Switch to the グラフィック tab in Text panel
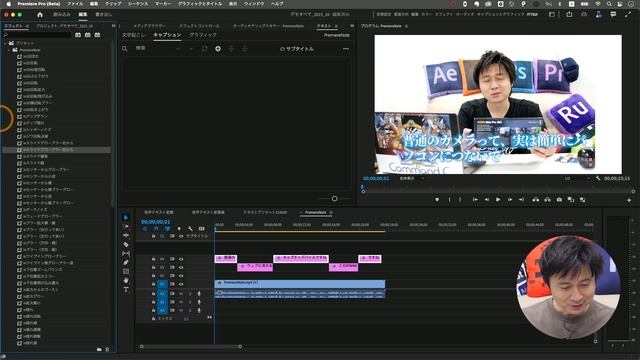The image size is (640, 360). pyautogui.click(x=203, y=35)
